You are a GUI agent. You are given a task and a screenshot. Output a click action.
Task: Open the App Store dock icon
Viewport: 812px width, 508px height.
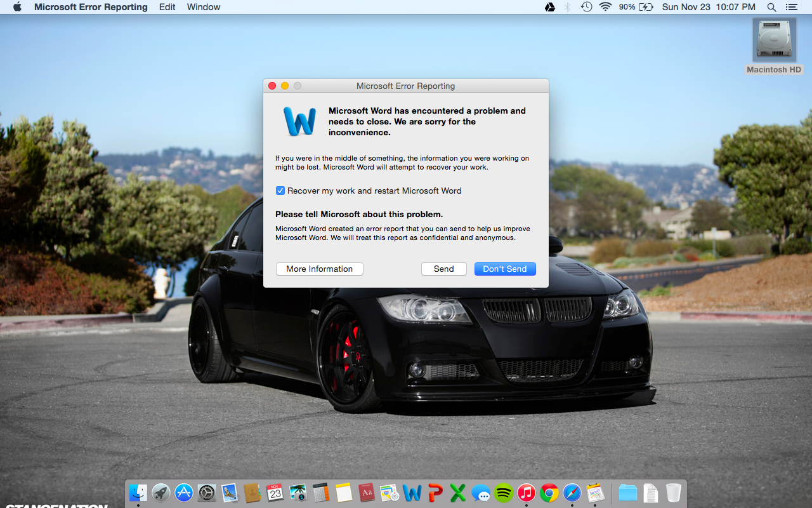click(184, 492)
